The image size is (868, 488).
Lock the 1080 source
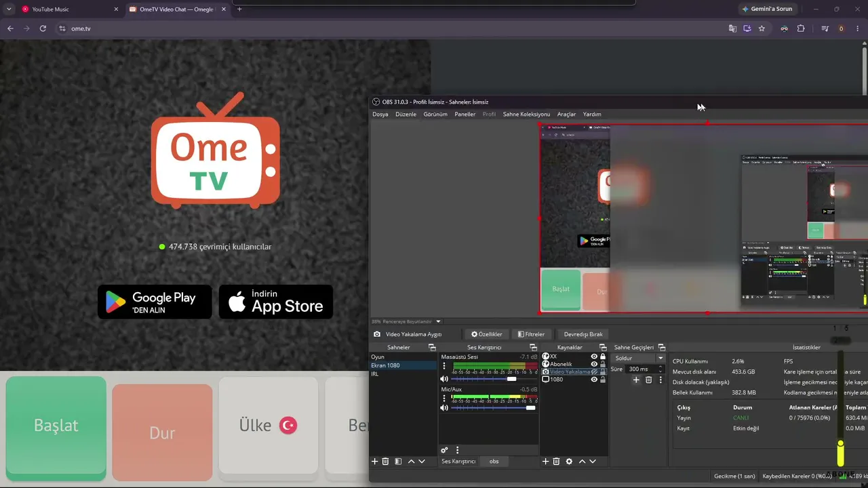point(603,380)
